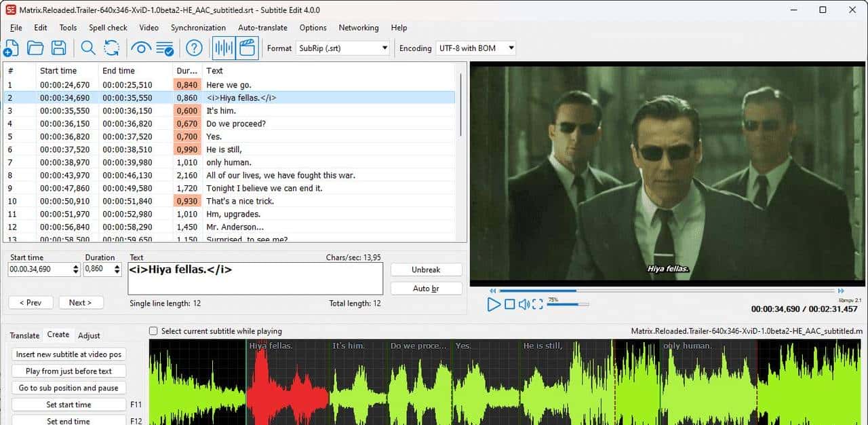Click the spell check list icon

tap(164, 48)
